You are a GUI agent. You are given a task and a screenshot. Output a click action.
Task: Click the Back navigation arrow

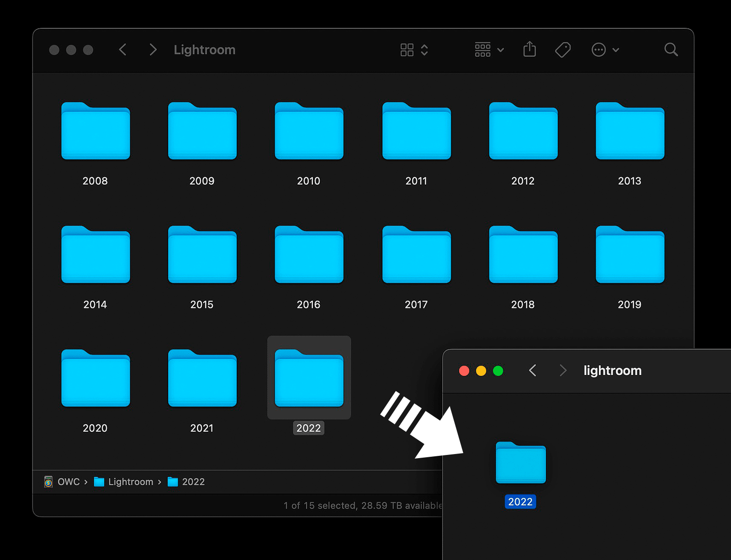122,49
